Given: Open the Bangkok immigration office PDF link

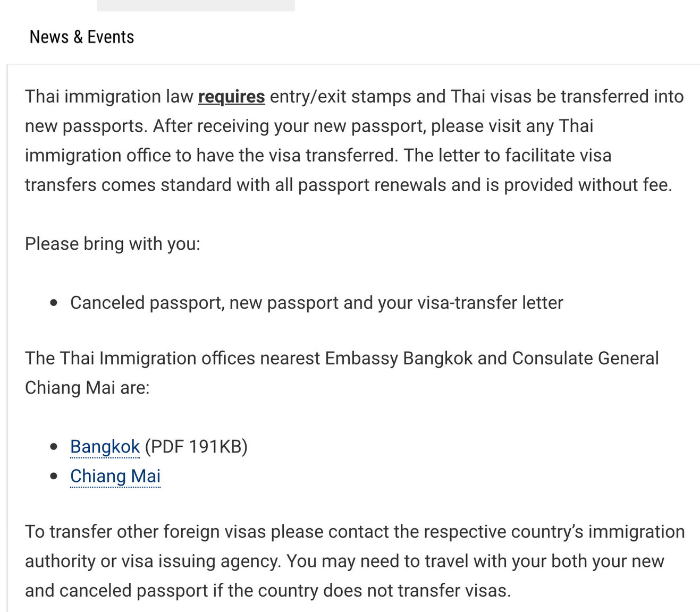Looking at the screenshot, I should pyautogui.click(x=105, y=447).
